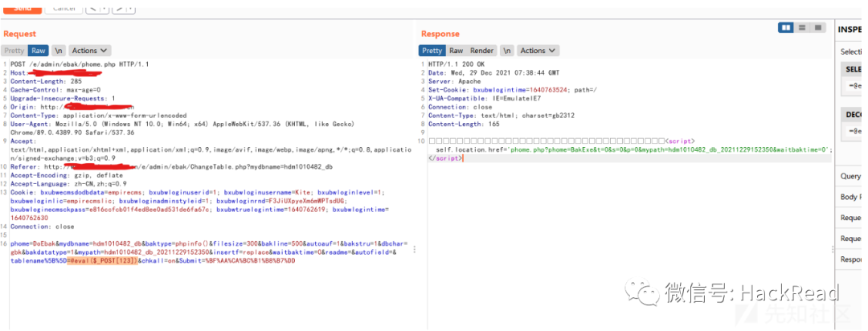Select top-bottom stacked layout icon
Viewport: 868px width, 331px height.
pyautogui.click(x=801, y=27)
